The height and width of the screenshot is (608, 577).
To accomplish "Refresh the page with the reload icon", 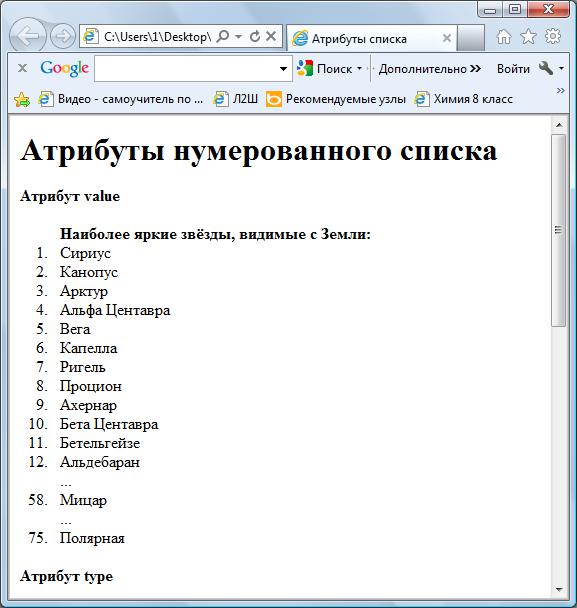I will point(255,36).
